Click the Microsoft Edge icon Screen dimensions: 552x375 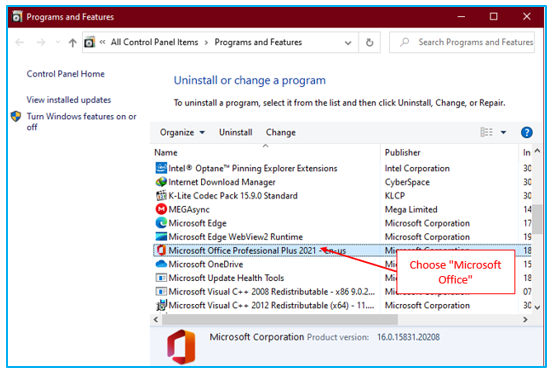tap(161, 223)
